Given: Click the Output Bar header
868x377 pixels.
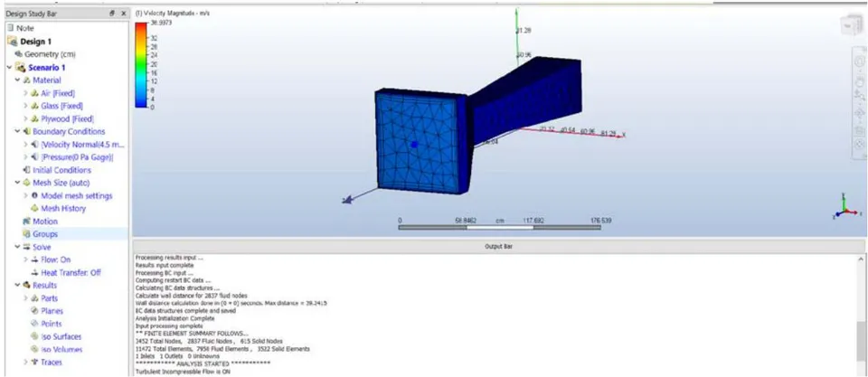Looking at the screenshot, I should tap(498, 246).
